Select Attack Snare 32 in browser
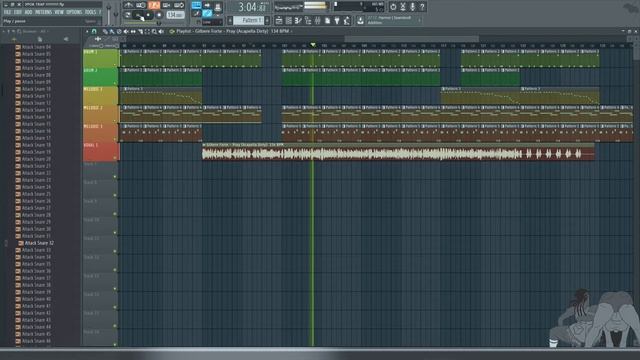640x360 pixels. (x=39, y=243)
